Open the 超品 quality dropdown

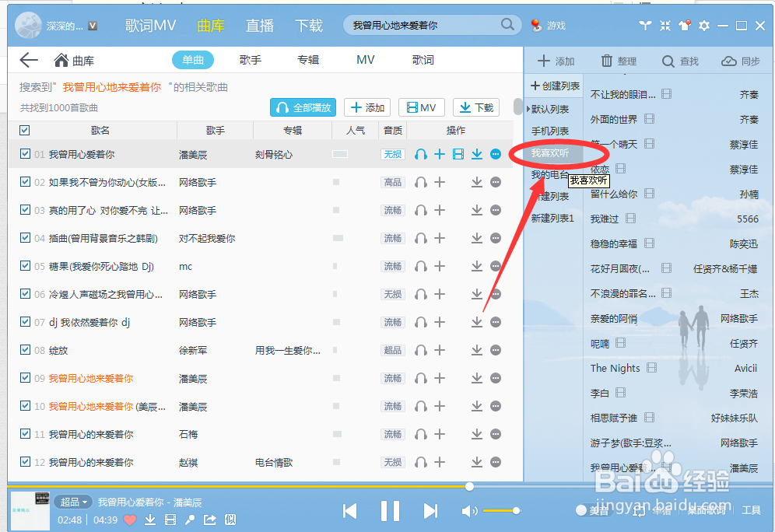pos(73,502)
